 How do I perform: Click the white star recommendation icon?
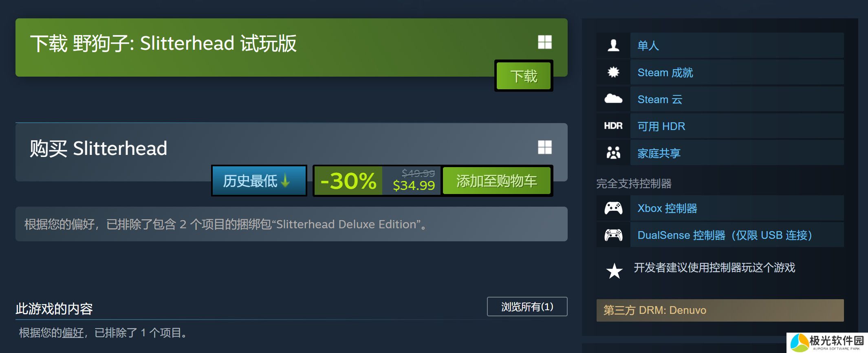615,271
